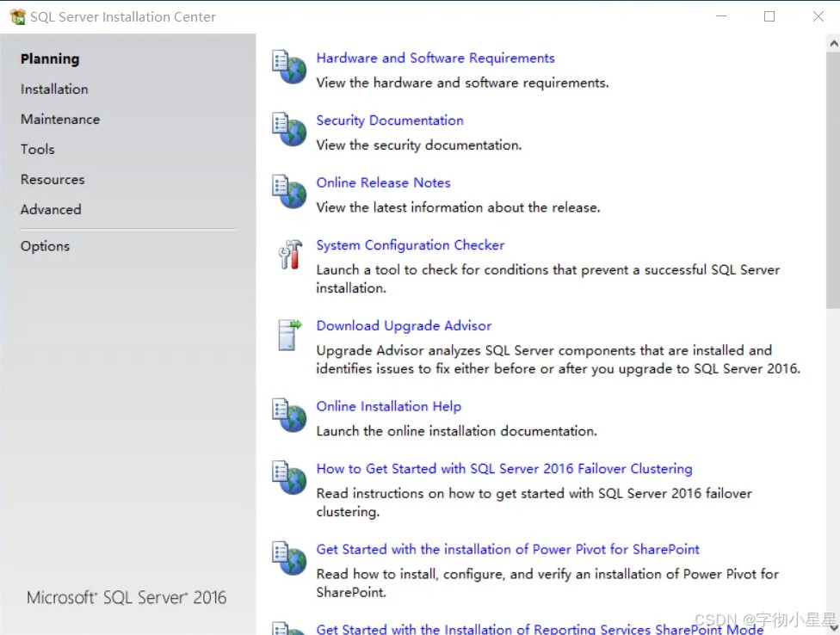Click the text 'Launch the online installation documentation.'
Viewport: 840px width, 635px height.
(x=456, y=431)
